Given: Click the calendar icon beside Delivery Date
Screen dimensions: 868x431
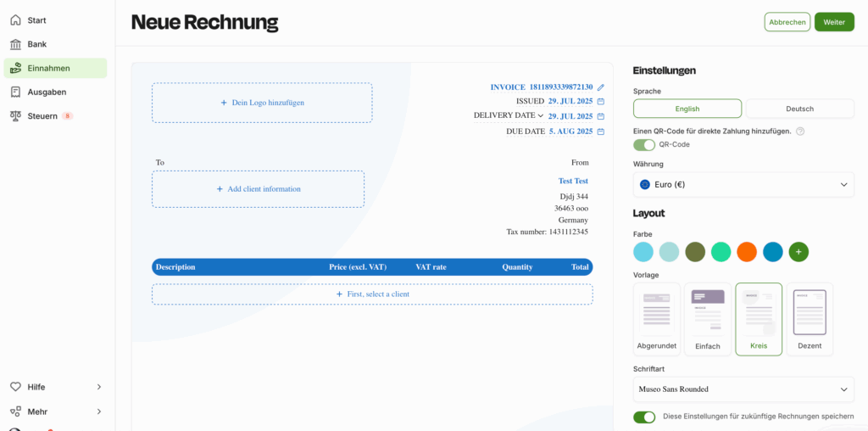Looking at the screenshot, I should pos(601,116).
